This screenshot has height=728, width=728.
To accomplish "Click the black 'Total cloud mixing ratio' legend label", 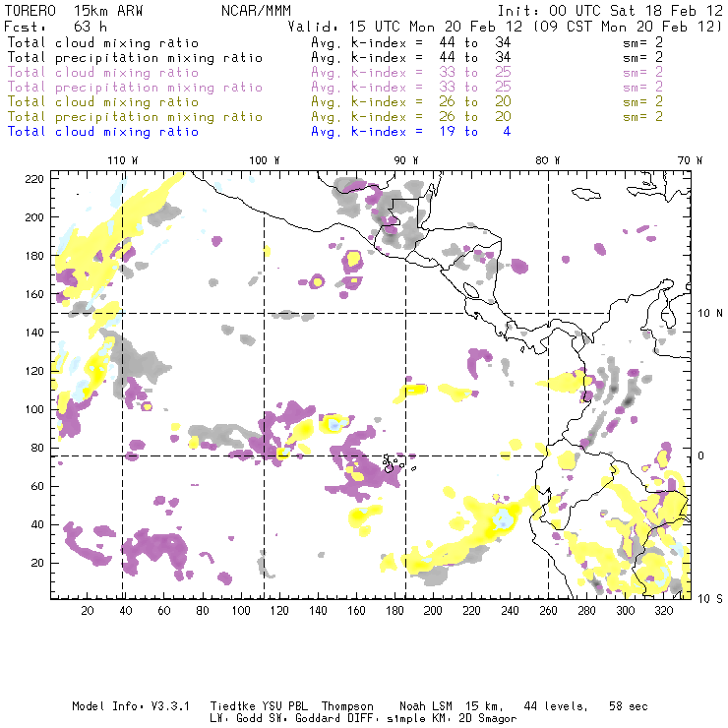I will (103, 42).
